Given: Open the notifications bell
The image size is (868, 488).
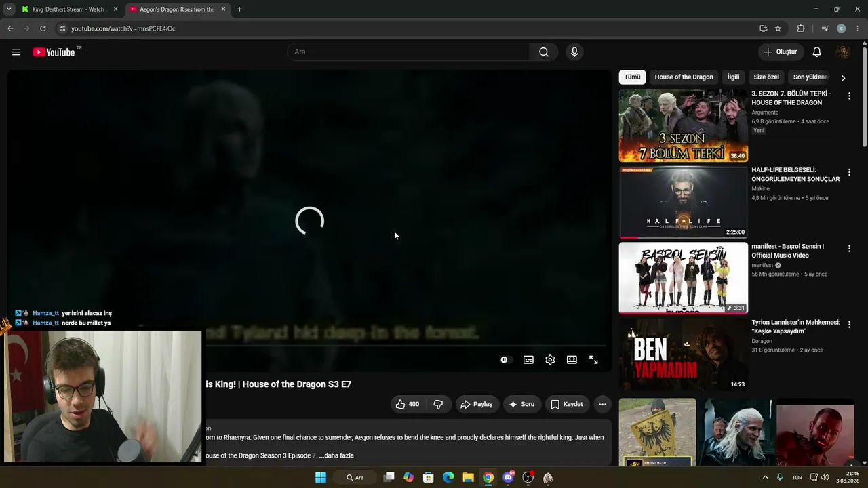Looking at the screenshot, I should coord(817,52).
